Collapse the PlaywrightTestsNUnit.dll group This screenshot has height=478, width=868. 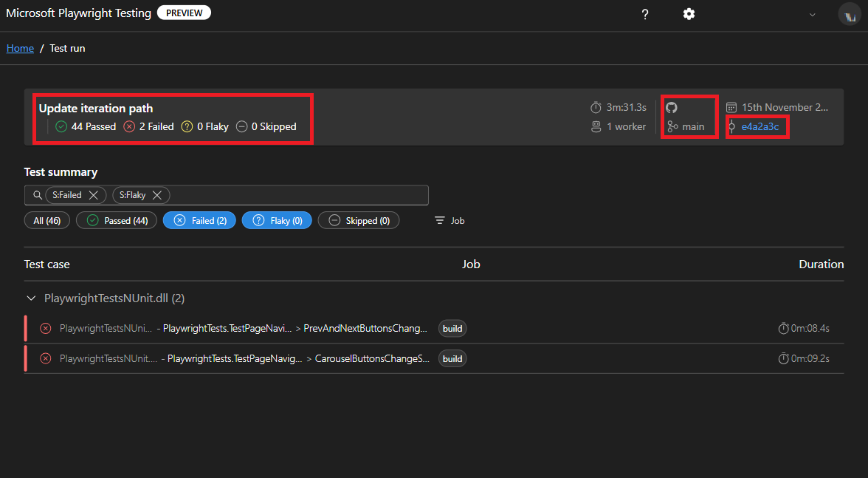(x=31, y=298)
